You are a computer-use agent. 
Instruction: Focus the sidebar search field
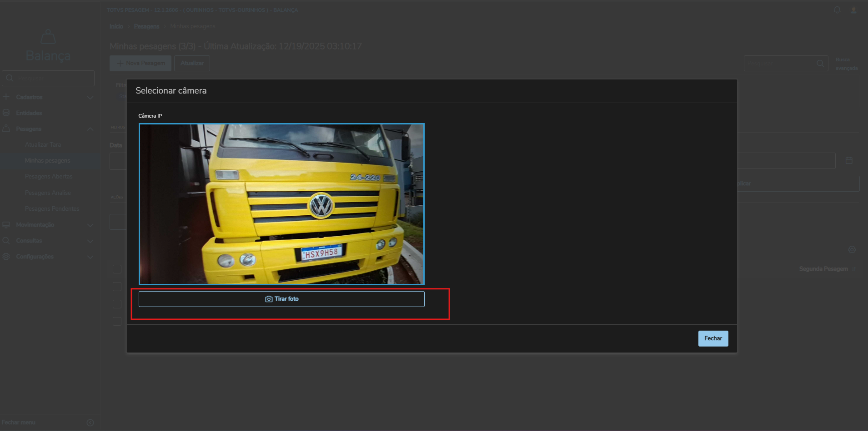(x=48, y=78)
